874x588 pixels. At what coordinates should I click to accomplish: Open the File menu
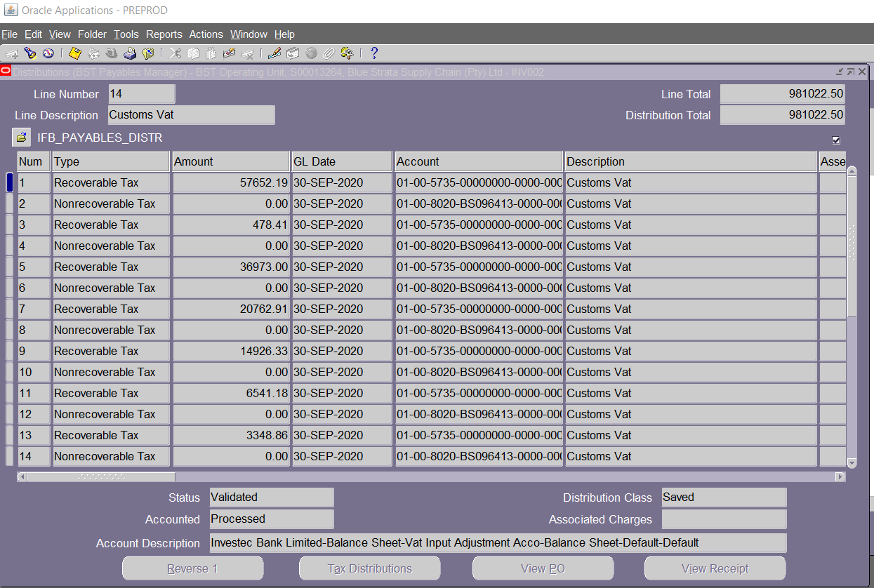coord(9,34)
